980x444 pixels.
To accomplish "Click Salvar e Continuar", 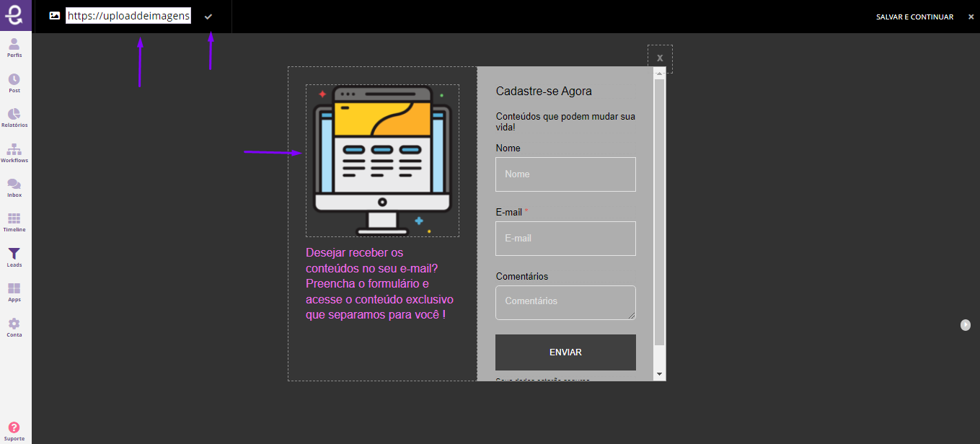I will tap(914, 17).
